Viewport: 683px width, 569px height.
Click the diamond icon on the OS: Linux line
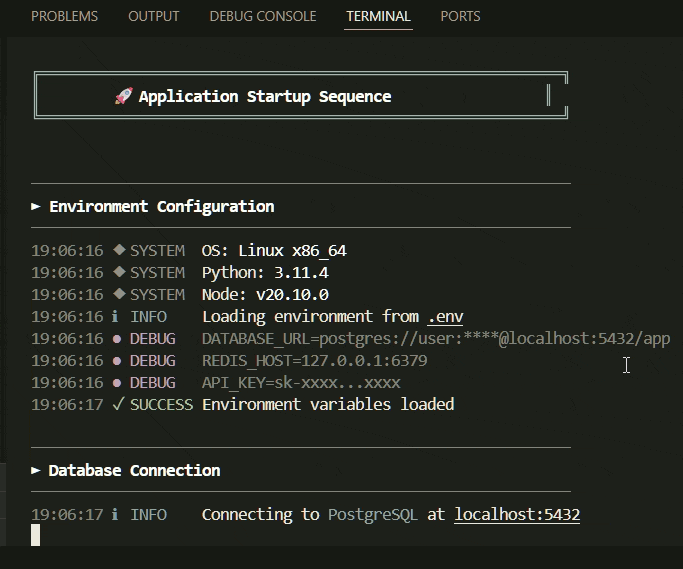pos(118,250)
